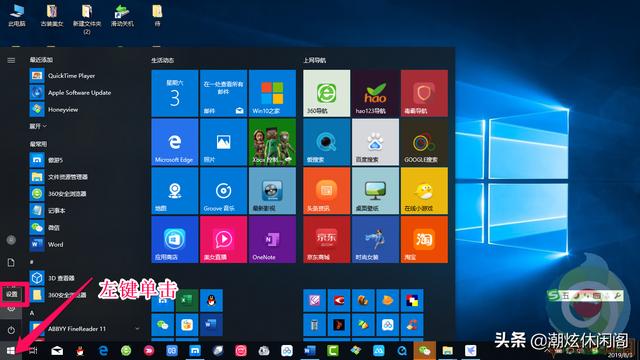The image size is (640, 360).
Task: Open 文件资源管理器 in most used list
Action: tap(84, 177)
